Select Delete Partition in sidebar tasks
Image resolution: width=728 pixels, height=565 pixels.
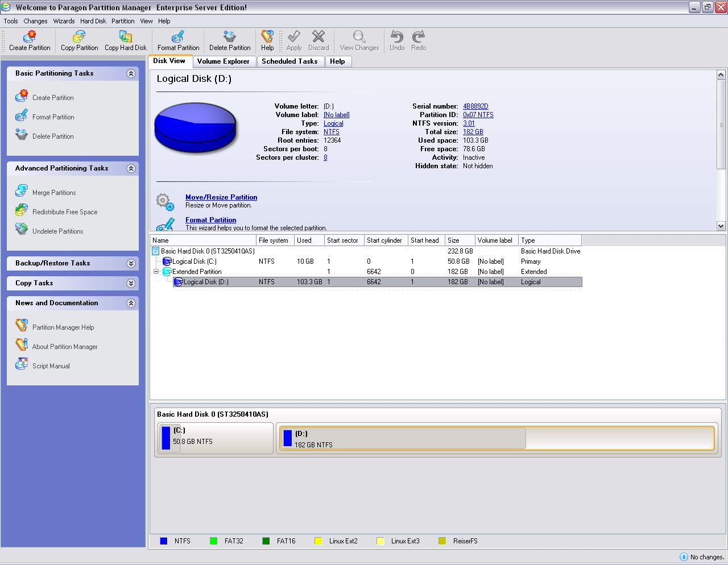coord(53,136)
